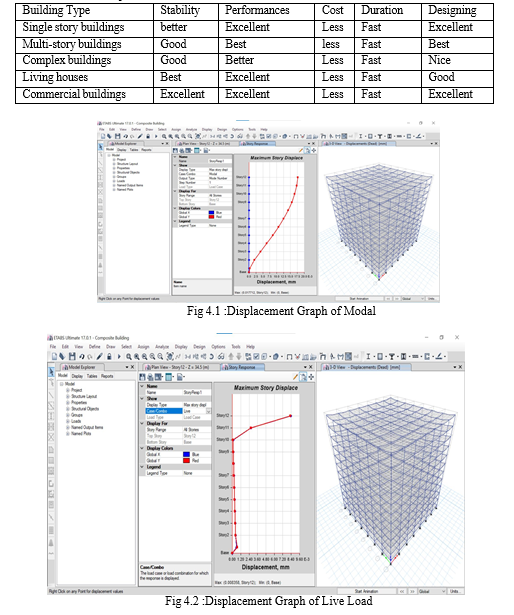Click Units button in Fig 4.2 status bar
514x615 pixels.
(x=454, y=591)
